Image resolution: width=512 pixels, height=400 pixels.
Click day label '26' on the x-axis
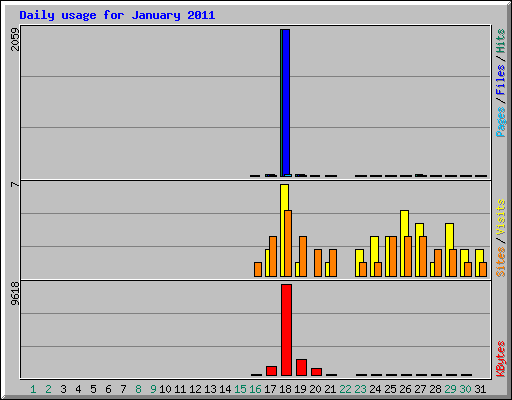click(405, 389)
